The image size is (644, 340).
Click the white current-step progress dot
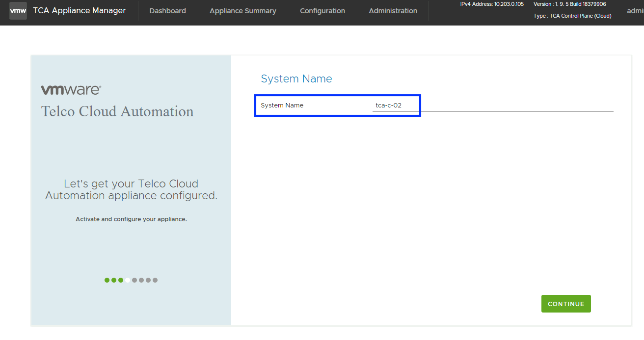pos(128,280)
